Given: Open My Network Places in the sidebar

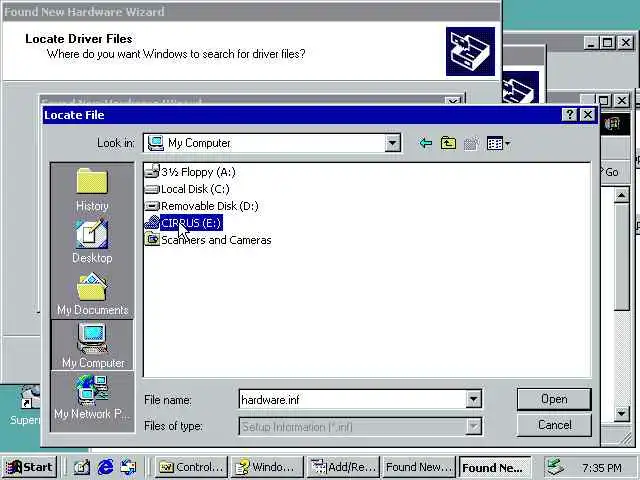Looking at the screenshot, I should pyautogui.click(x=92, y=398).
